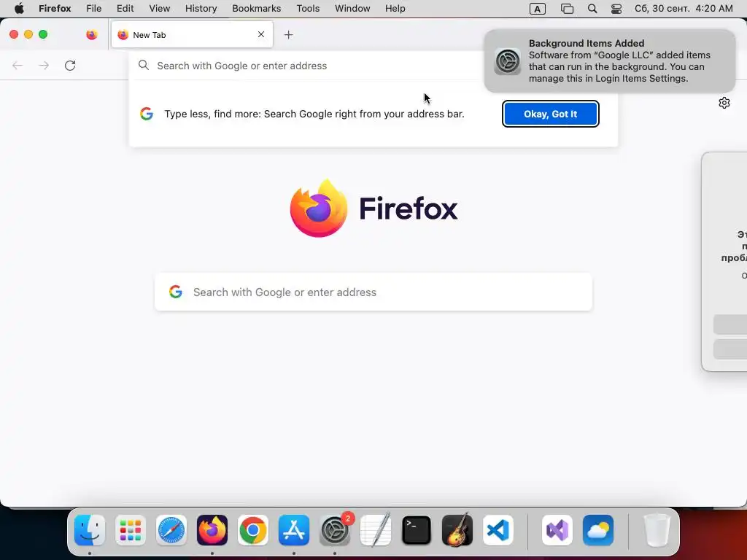Open the Apple menu
747x560 pixels.
pos(19,9)
